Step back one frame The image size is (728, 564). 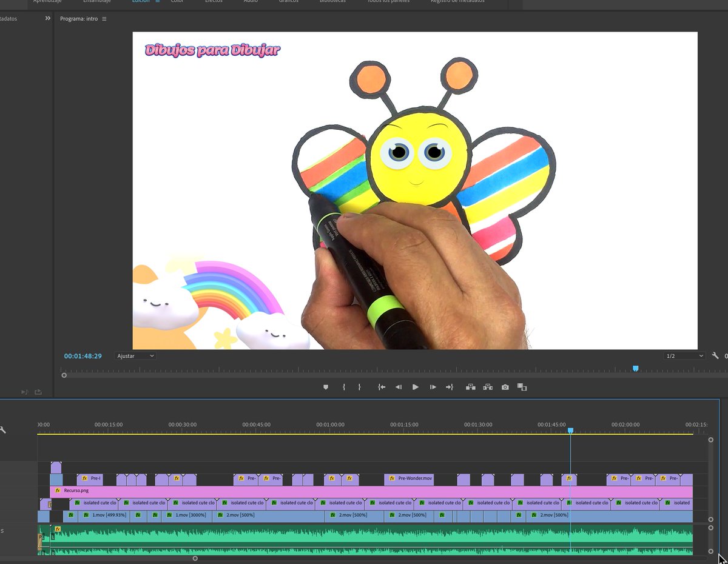tap(399, 387)
